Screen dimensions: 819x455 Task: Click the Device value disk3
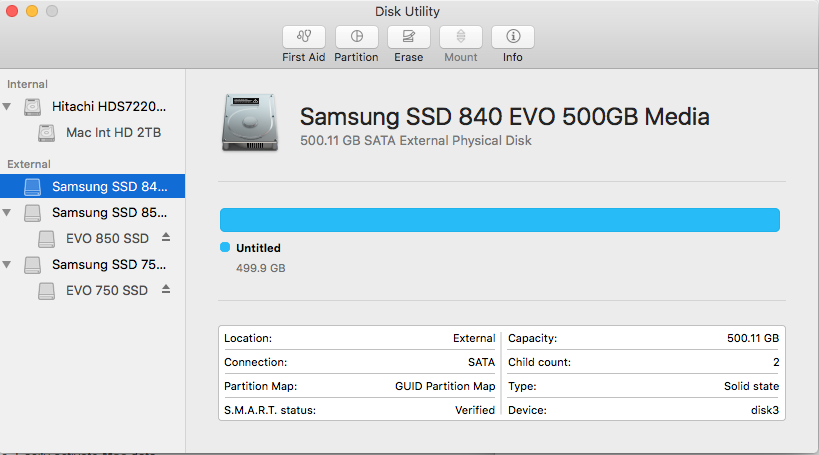(x=765, y=410)
